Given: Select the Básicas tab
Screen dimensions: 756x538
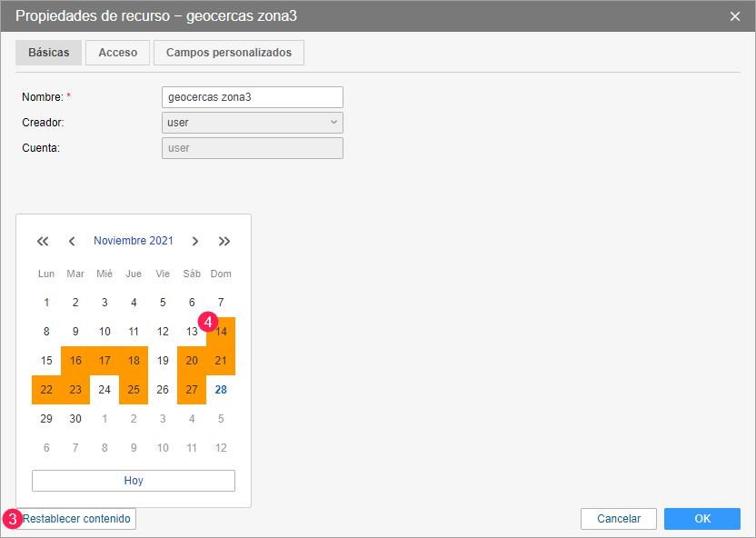Looking at the screenshot, I should coord(49,53).
